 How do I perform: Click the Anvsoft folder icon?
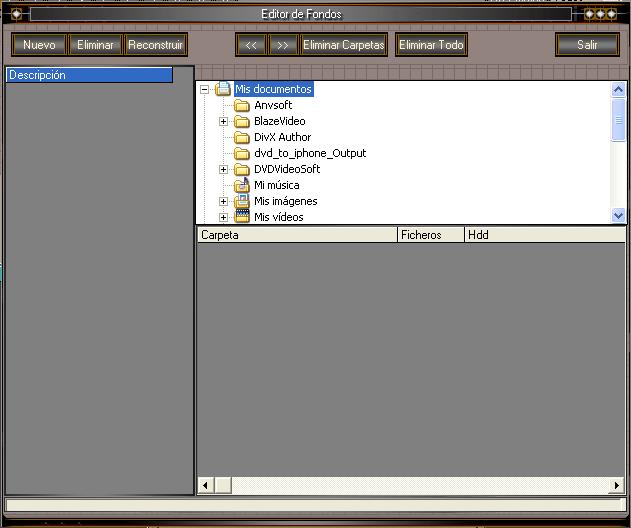pos(242,105)
